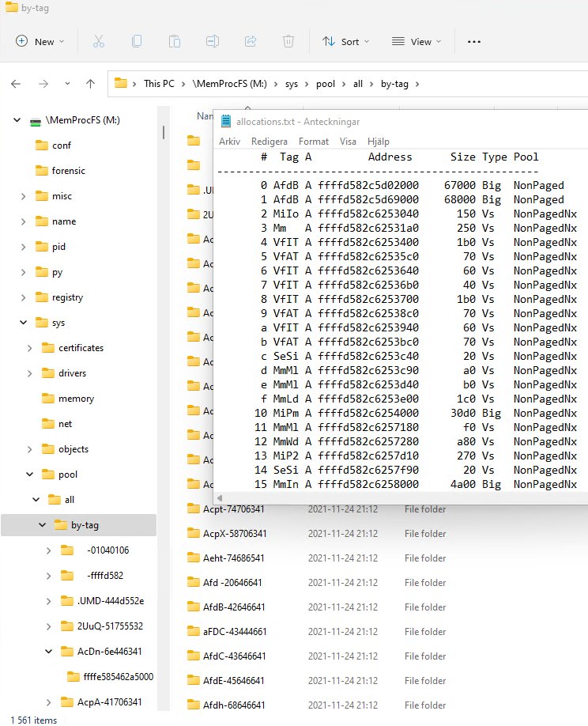
Task: Click the Delete trash bin icon
Action: click(288, 42)
